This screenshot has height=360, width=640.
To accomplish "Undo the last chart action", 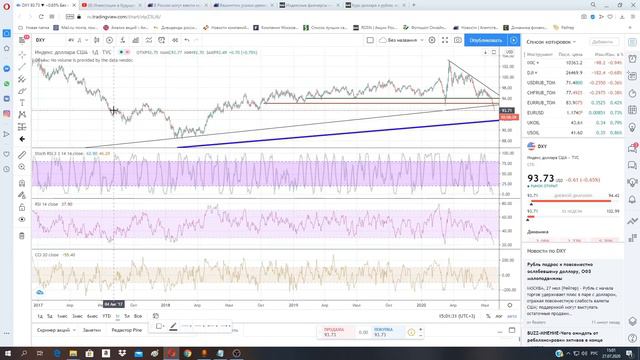I will [x=187, y=40].
